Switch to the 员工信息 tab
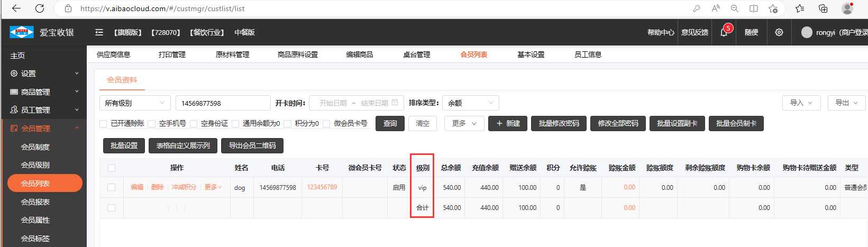868x247 pixels. (x=588, y=54)
